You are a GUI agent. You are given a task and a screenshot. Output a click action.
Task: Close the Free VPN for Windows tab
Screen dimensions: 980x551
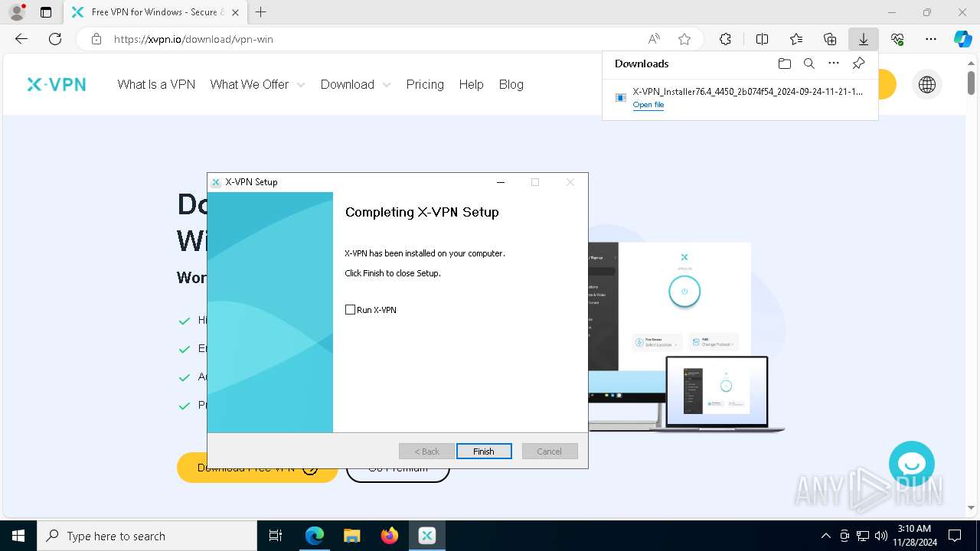235,12
